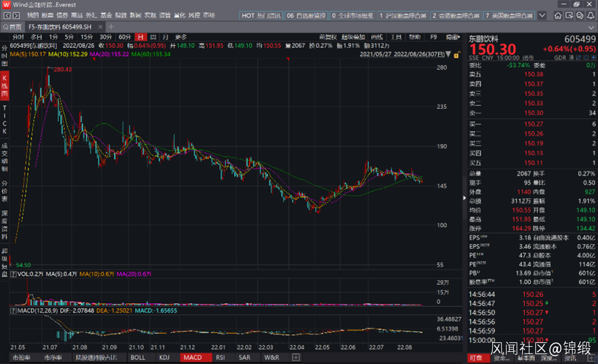Viewport: 598px width, 364px height.
Task: Add a new indicator with plus icon
Action: click(296, 357)
